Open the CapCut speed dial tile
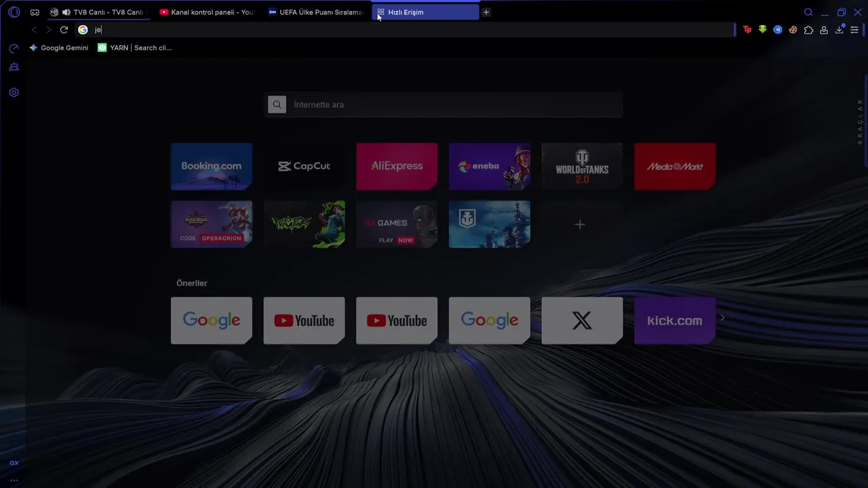Image resolution: width=868 pixels, height=488 pixels. tap(304, 166)
